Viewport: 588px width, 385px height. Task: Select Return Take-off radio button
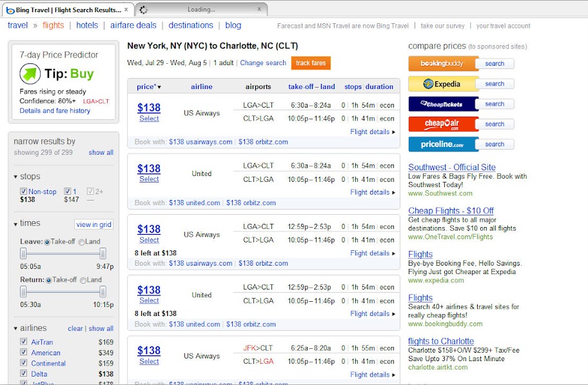tap(49, 281)
